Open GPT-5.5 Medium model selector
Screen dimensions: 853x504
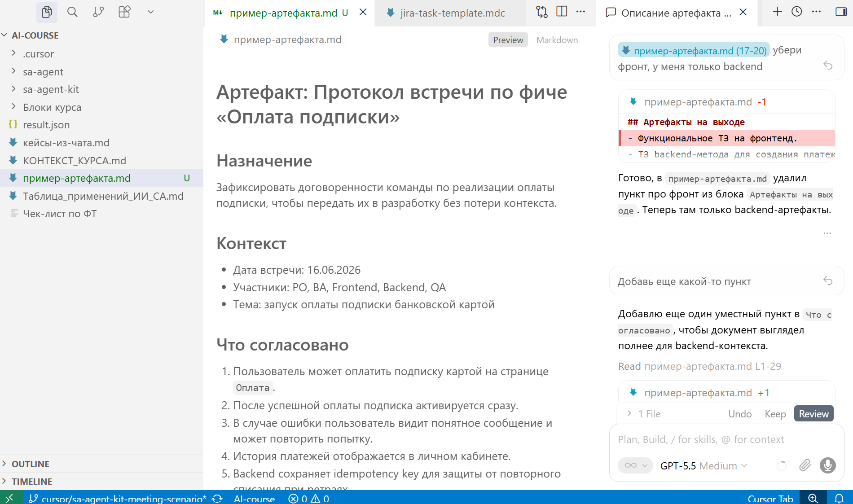704,466
